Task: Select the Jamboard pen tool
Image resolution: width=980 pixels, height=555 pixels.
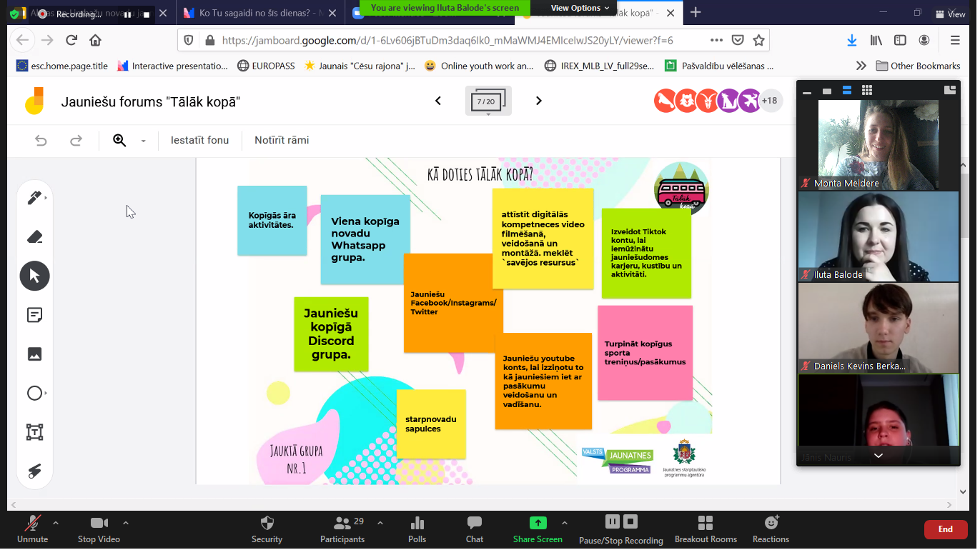Action: point(34,198)
